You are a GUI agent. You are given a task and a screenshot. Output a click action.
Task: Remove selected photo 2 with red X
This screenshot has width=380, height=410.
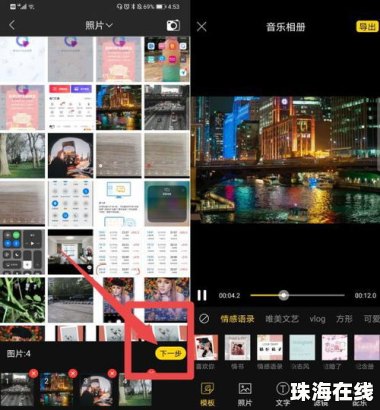pos(73,373)
